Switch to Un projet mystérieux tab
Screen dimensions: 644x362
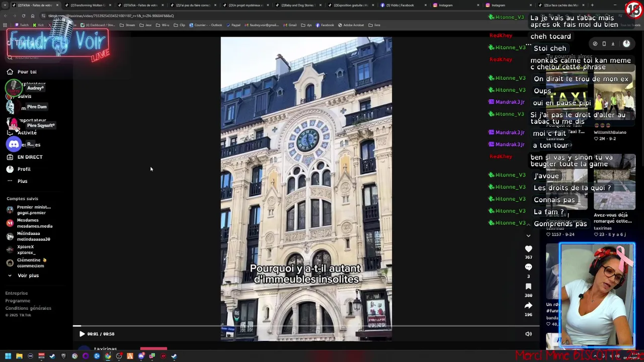245,5
